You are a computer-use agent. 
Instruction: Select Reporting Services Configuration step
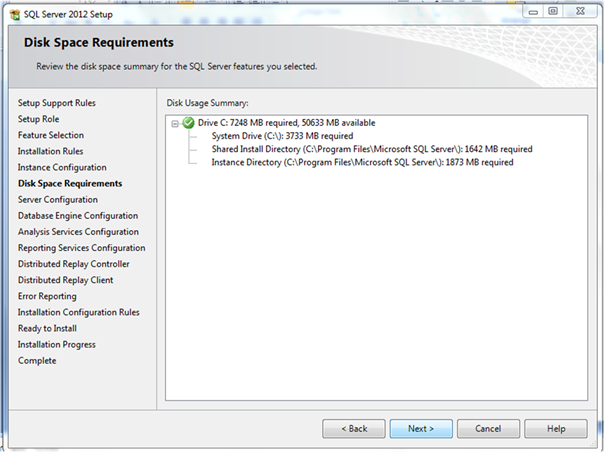[82, 248]
